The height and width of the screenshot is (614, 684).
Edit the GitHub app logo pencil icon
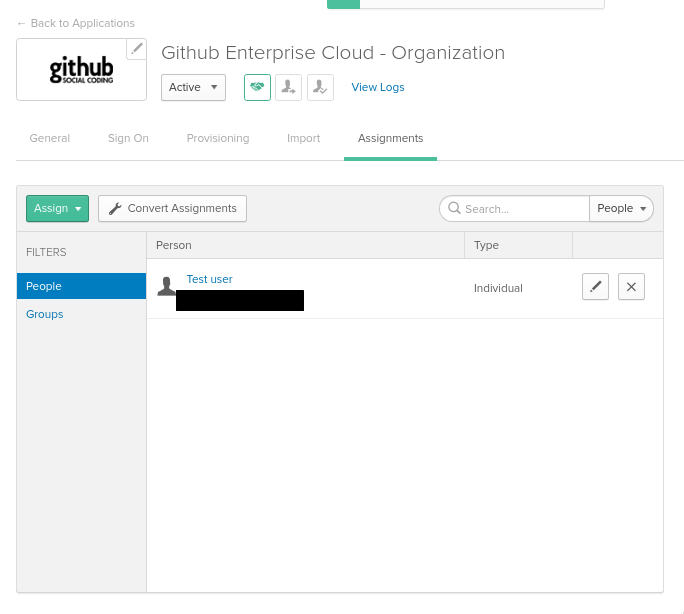coord(136,48)
